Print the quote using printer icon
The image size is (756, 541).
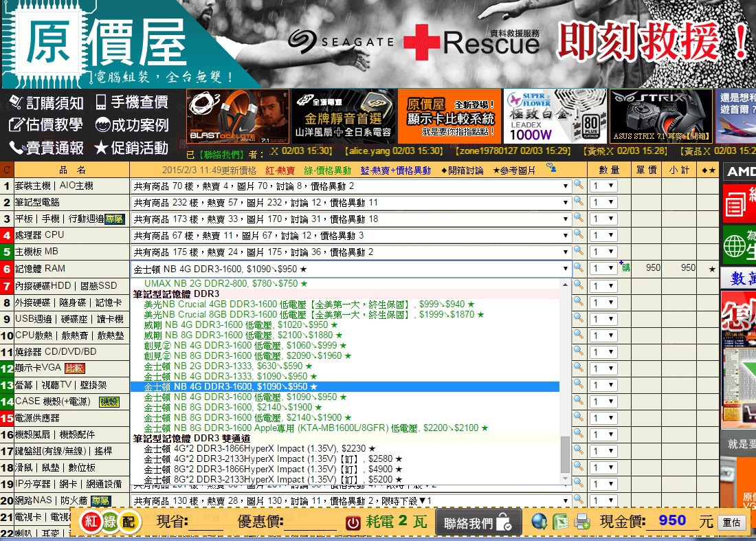click(x=582, y=522)
